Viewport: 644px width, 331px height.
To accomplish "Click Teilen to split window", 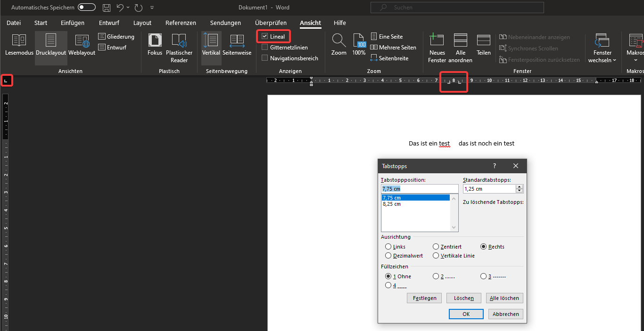I will coord(484,46).
